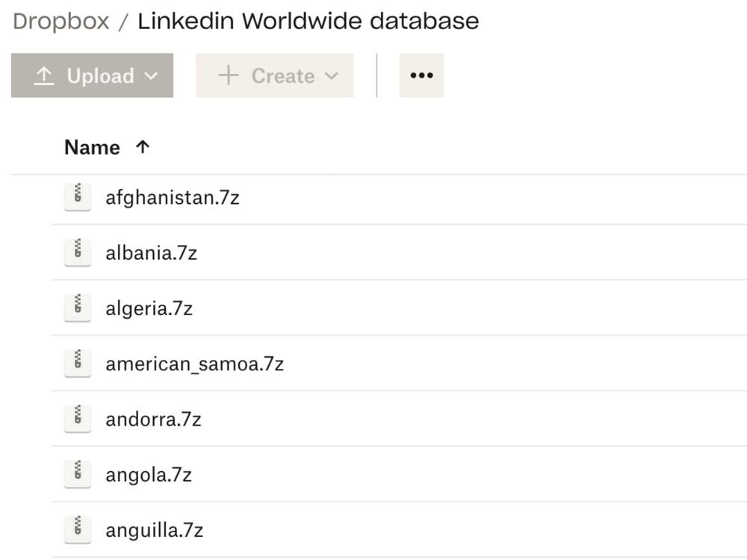747x560 pixels.
Task: Open the american_samoa.7z file name
Action: pos(194,364)
